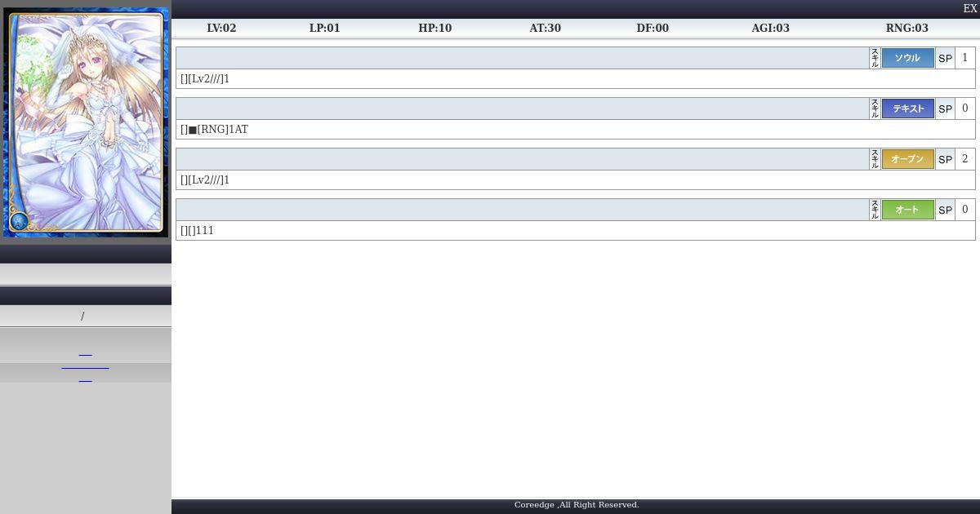Screen dimensions: 980x514
Task: Click the EX label in top bar
Action: pos(970,9)
